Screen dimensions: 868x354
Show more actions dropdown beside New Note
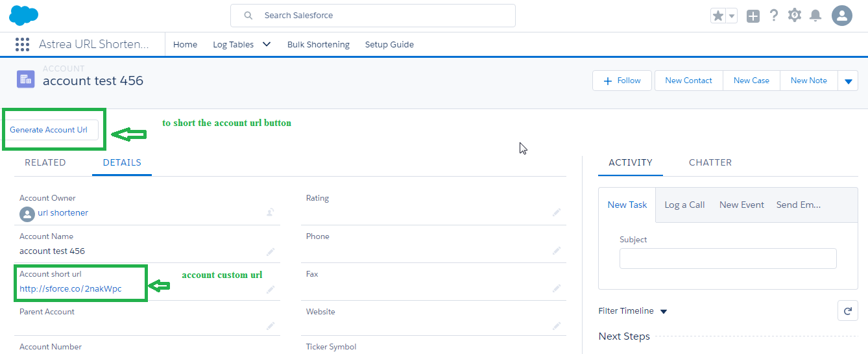click(848, 81)
